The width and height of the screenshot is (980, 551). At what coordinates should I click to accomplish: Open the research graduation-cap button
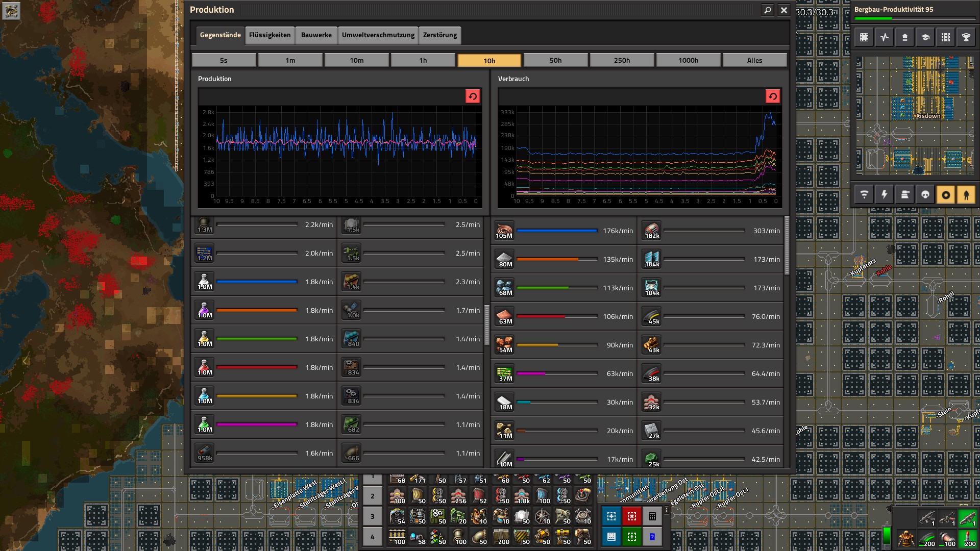[925, 37]
